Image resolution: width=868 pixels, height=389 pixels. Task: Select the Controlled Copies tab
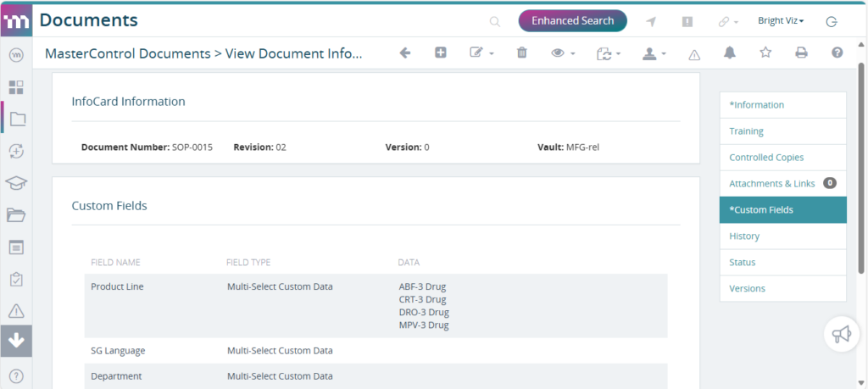pyautogui.click(x=782, y=157)
